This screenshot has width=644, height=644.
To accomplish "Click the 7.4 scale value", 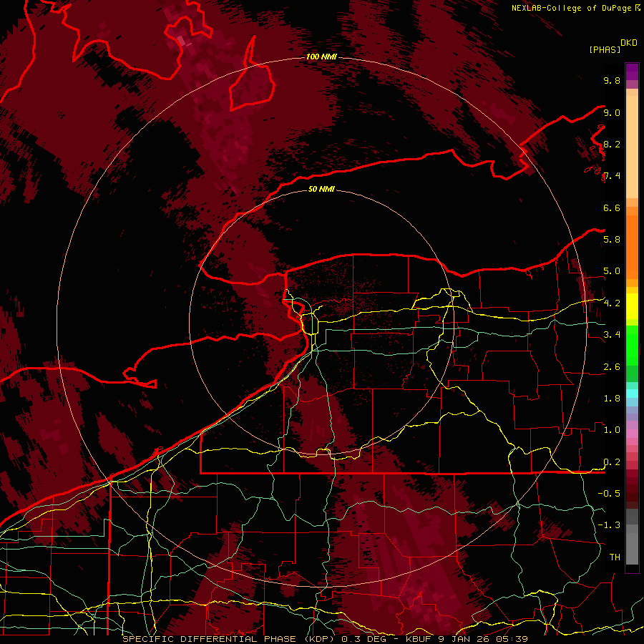I will pyautogui.click(x=612, y=176).
